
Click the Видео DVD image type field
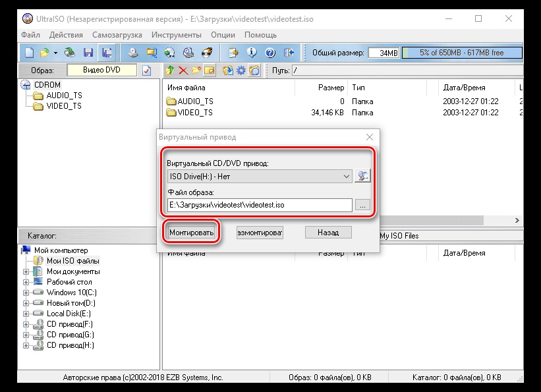pyautogui.click(x=101, y=70)
